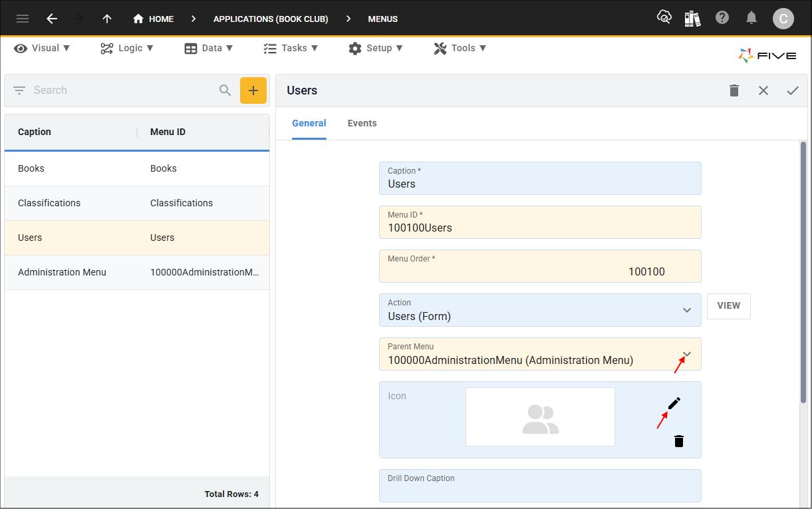The image size is (812, 509).
Task: Select the Books row
Action: (137, 168)
